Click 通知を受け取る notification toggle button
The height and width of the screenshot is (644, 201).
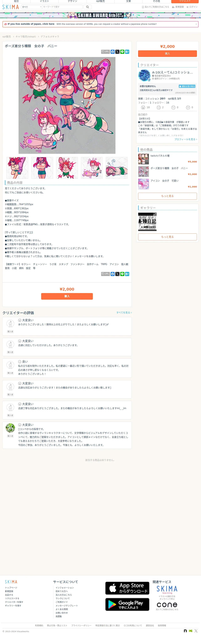pyautogui.click(x=187, y=86)
